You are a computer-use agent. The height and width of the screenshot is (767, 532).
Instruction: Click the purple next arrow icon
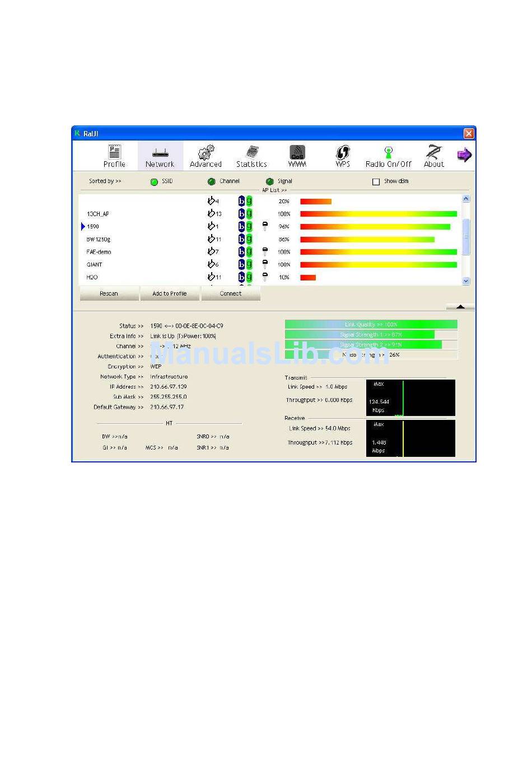(464, 155)
